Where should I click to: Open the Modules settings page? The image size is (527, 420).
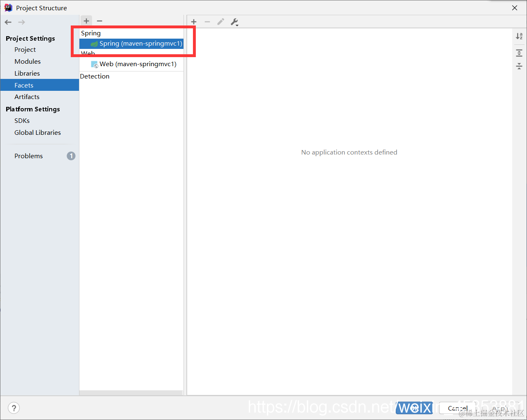[x=28, y=61]
